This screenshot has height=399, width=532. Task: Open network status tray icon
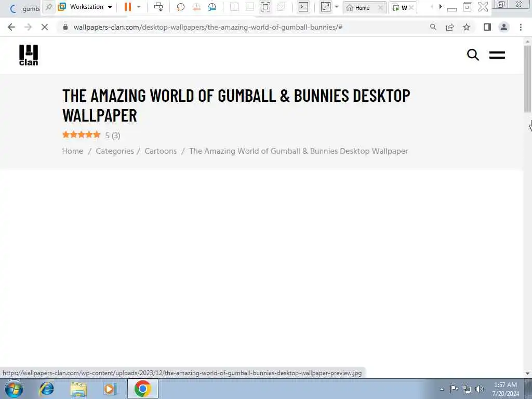tap(467, 389)
